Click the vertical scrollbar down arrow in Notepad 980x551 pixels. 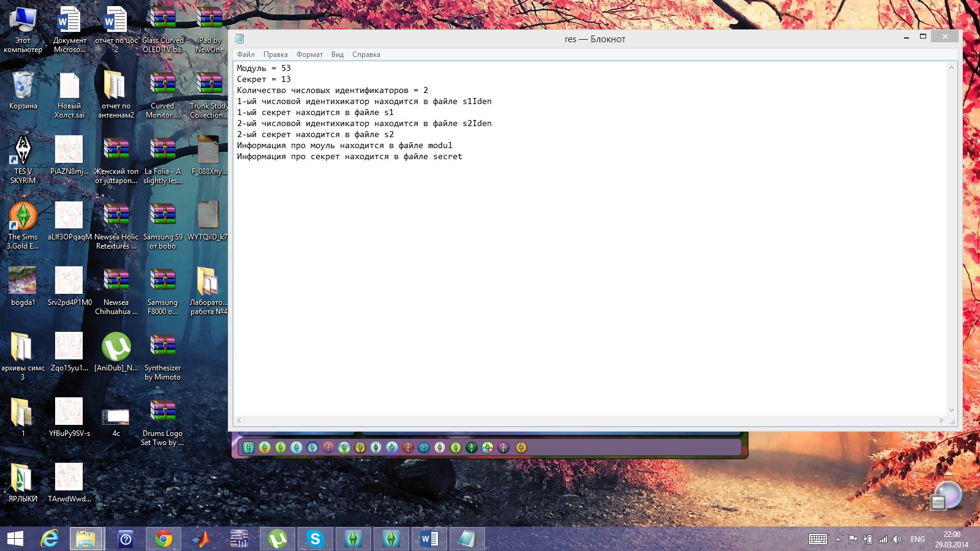click(951, 410)
